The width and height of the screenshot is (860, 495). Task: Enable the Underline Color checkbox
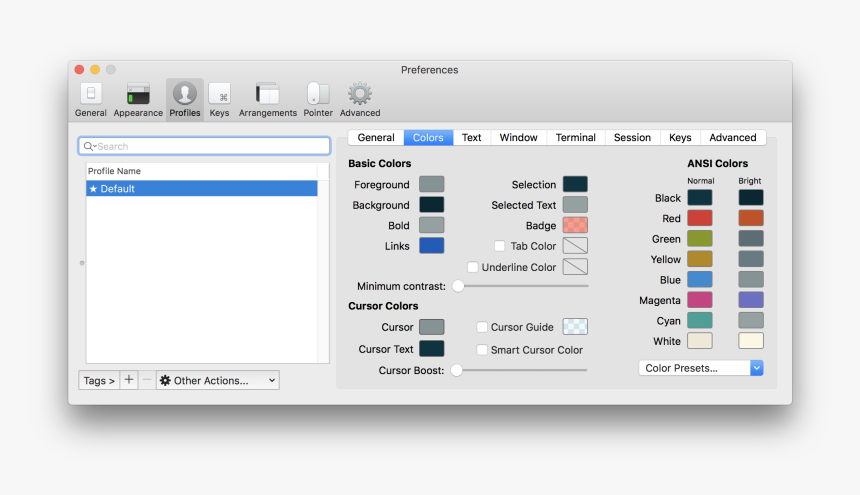pos(472,267)
